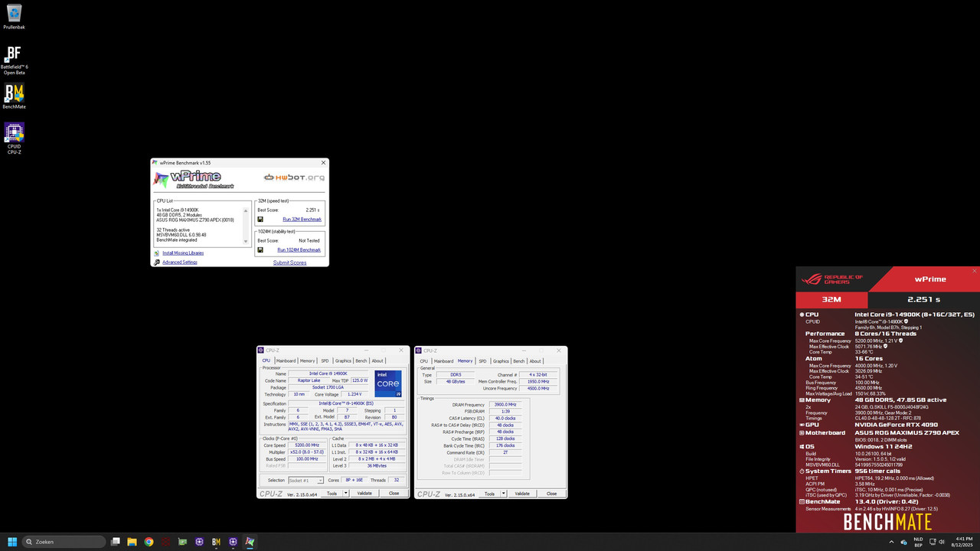This screenshot has height=551, width=980.
Task: Open Task View on the taskbar
Action: click(x=115, y=542)
